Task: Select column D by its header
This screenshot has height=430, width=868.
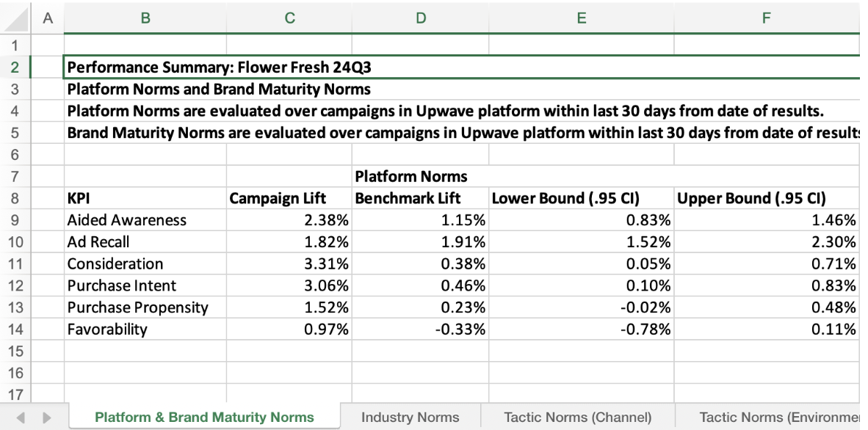Action: 420,19
